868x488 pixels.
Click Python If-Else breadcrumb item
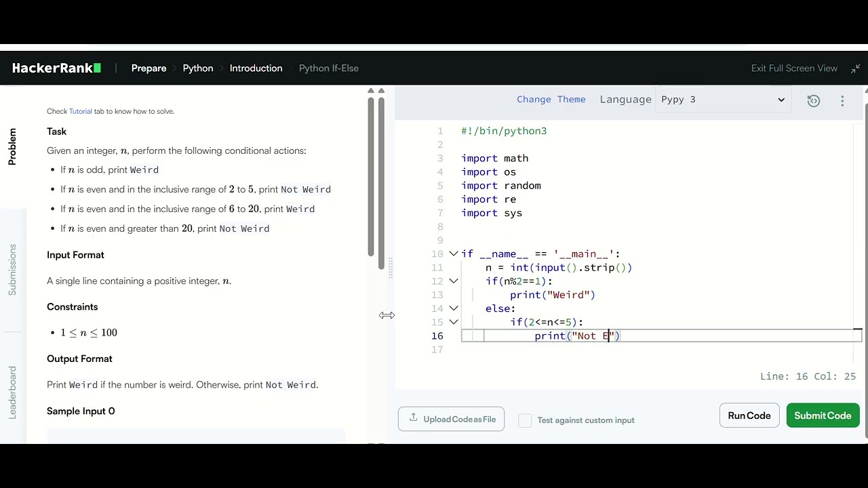(329, 68)
